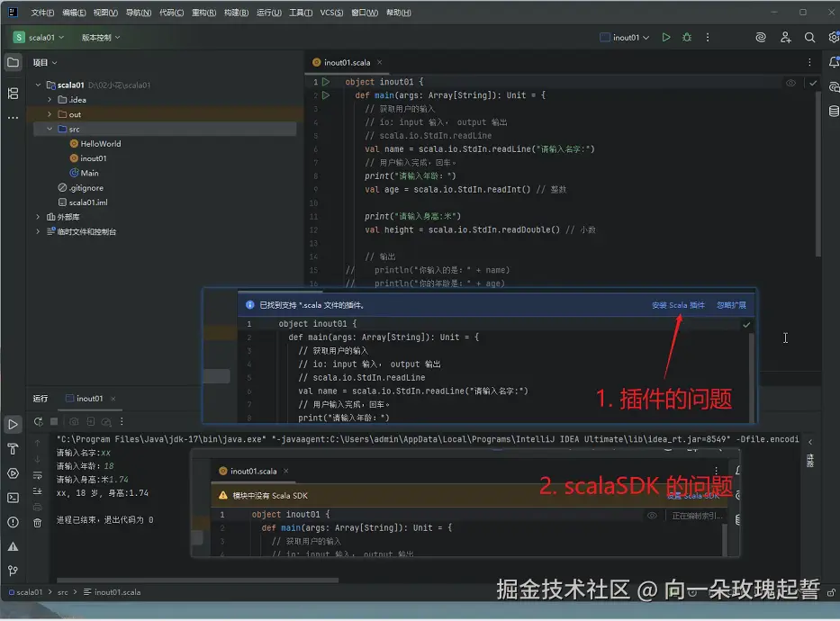The width and height of the screenshot is (840, 621).
Task: Click the editor vertical scrollbar
Action: 818,174
